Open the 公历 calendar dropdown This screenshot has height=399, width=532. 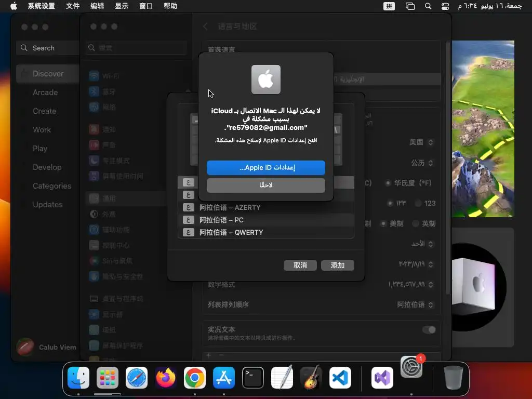coord(422,163)
